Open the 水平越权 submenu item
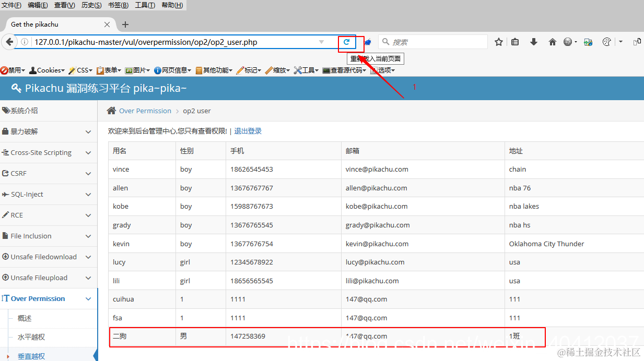644x361 pixels. [31, 337]
